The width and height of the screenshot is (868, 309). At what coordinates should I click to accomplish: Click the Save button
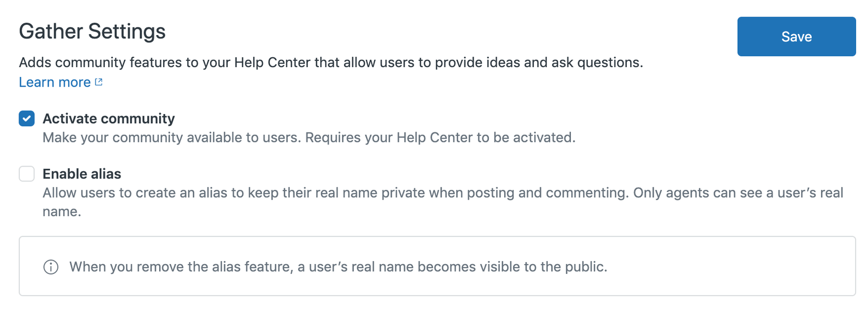pos(796,37)
